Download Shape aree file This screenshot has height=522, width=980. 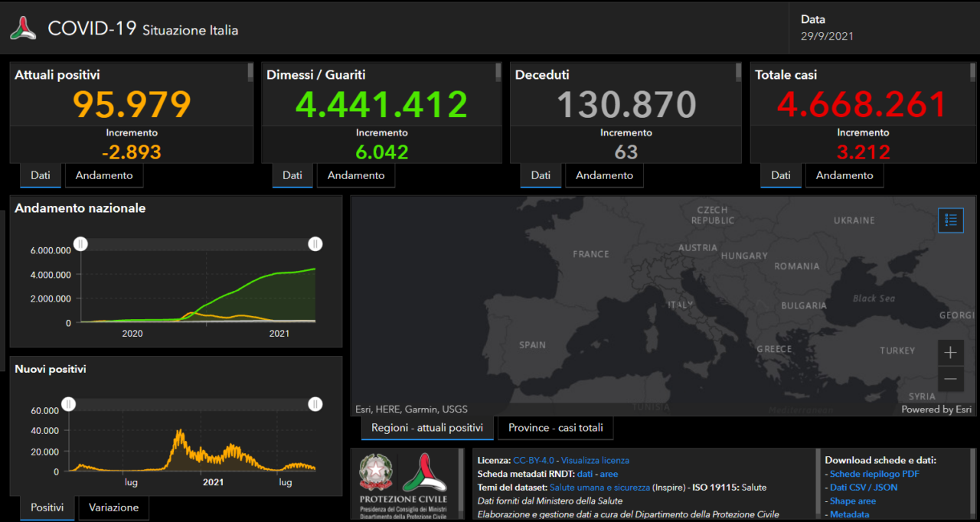click(x=853, y=501)
